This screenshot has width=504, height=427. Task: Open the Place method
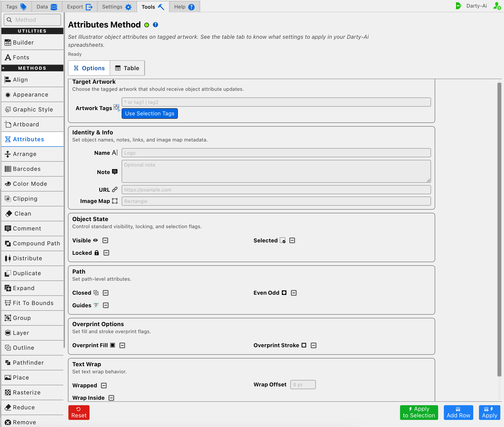[x=32, y=378]
